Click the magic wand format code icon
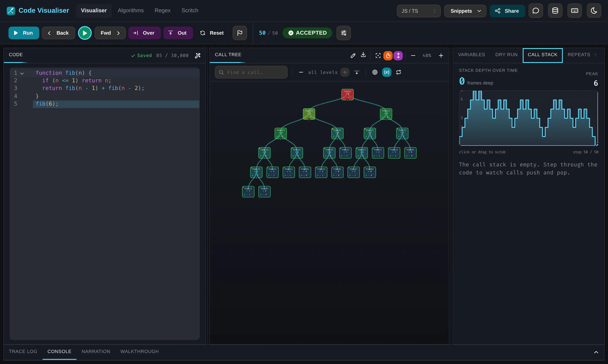Viewport: 608px width, 364px height. click(198, 56)
